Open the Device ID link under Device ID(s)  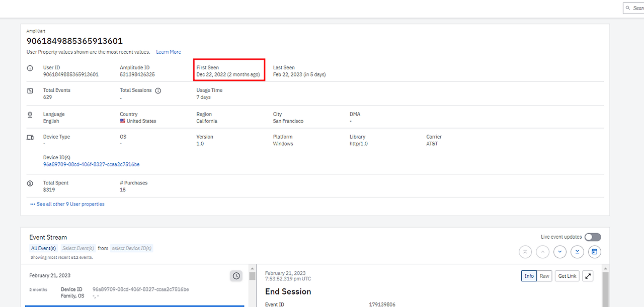(x=92, y=164)
